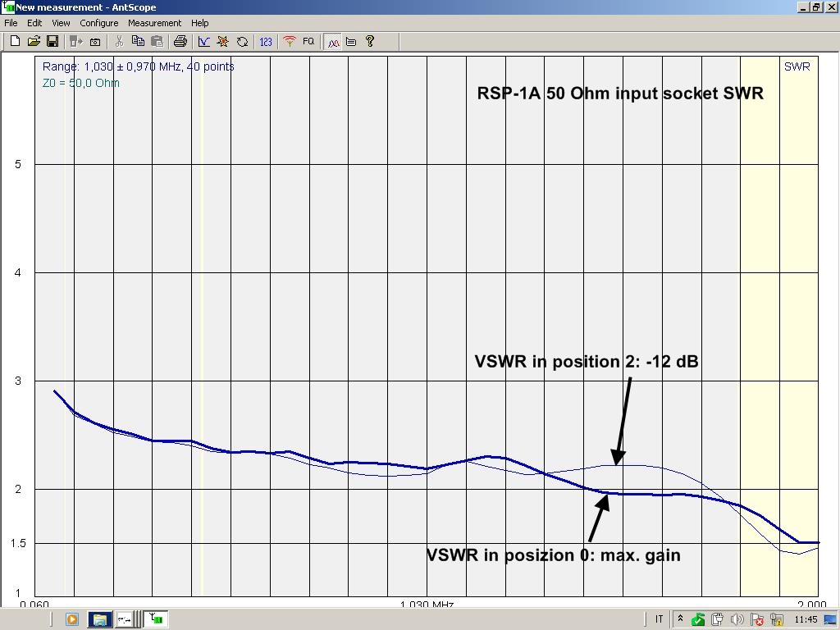Select the AntScope antenna taskbar button
Screen dimensions: 840x630
click(x=156, y=619)
